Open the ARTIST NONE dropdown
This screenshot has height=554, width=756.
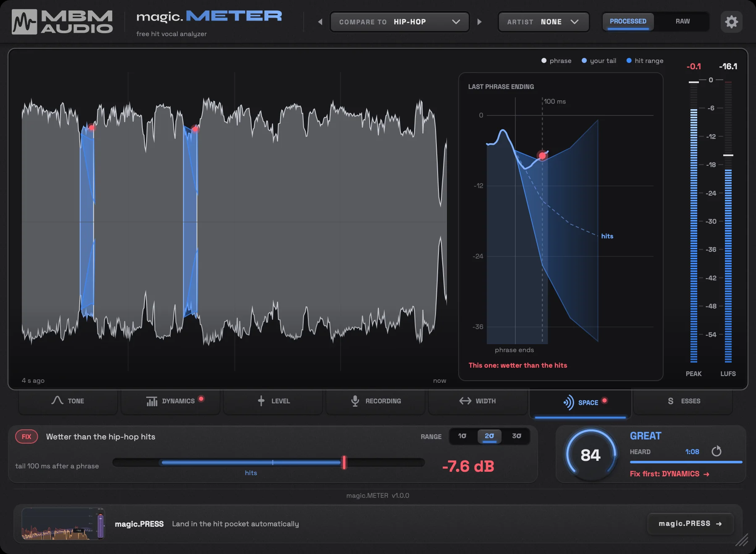click(543, 22)
